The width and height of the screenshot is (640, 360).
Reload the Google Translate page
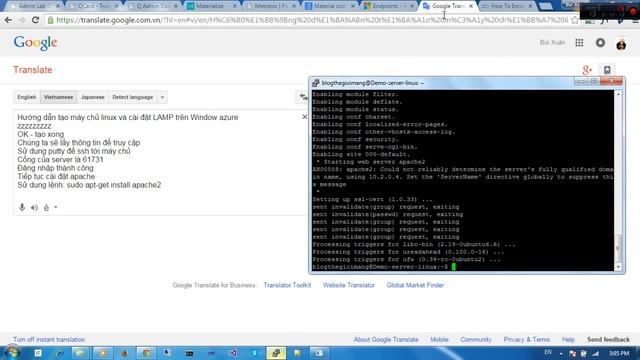point(36,20)
